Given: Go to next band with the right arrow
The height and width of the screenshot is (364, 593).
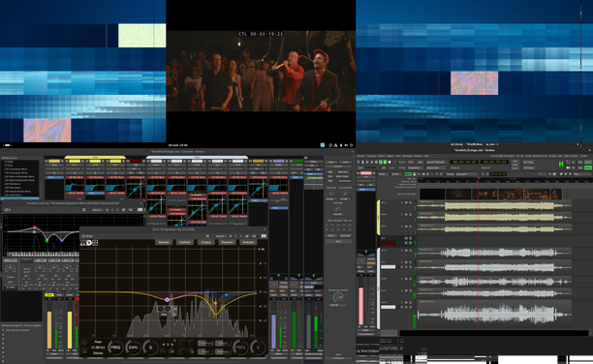Looking at the screenshot, I should tap(172, 345).
